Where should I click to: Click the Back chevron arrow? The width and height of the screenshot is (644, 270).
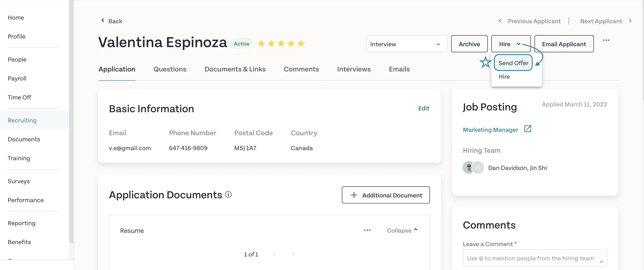click(x=103, y=21)
